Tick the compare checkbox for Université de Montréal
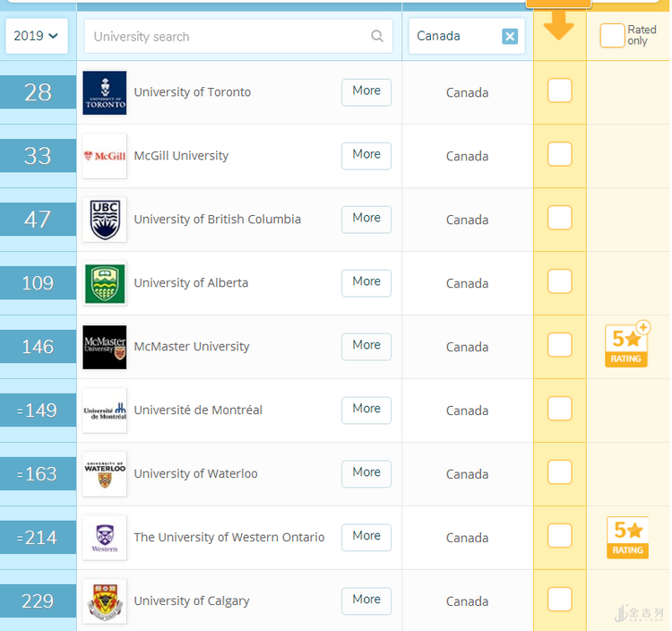 click(x=560, y=409)
